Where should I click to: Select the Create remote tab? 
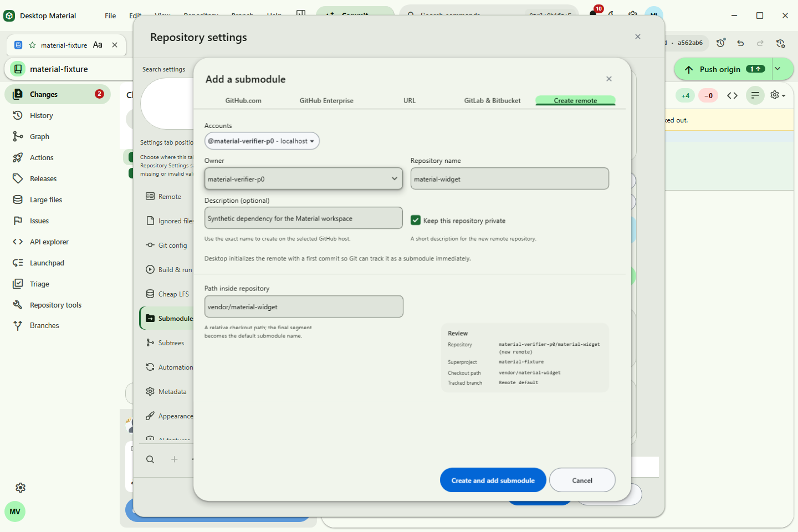tap(576, 100)
